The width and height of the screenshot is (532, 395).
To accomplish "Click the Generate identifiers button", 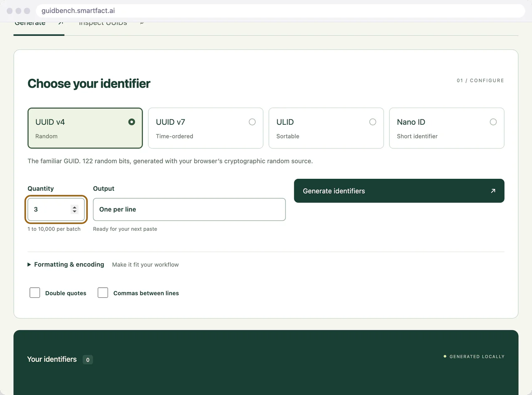I will pos(399,191).
